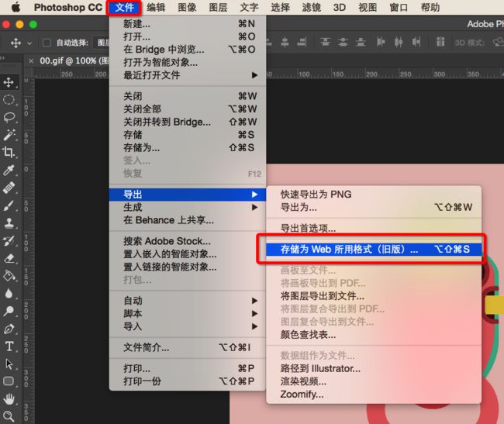Choose 存储为... menu item
Viewport: 504px width, 424px height.
pos(188,148)
